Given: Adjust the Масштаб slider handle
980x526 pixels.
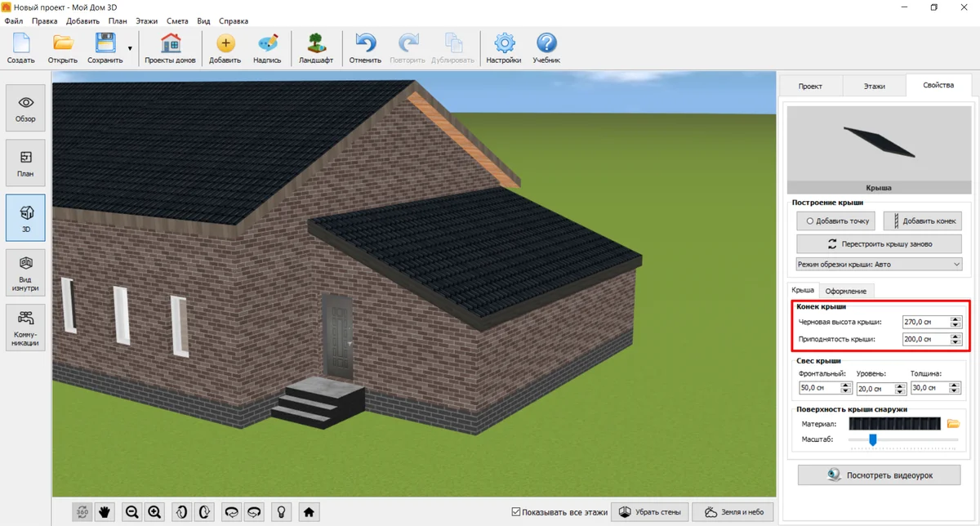Looking at the screenshot, I should tap(872, 439).
